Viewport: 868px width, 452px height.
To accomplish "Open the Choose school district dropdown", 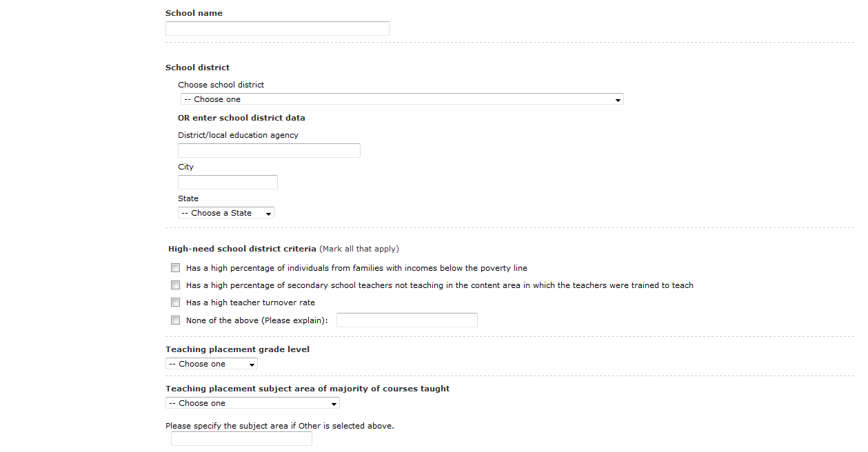I will [x=400, y=99].
